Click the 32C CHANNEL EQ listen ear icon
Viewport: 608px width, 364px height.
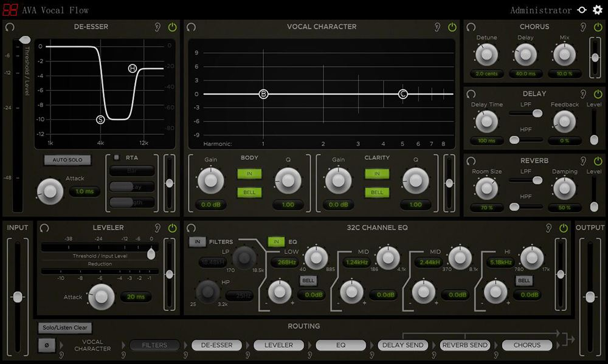[548, 228]
